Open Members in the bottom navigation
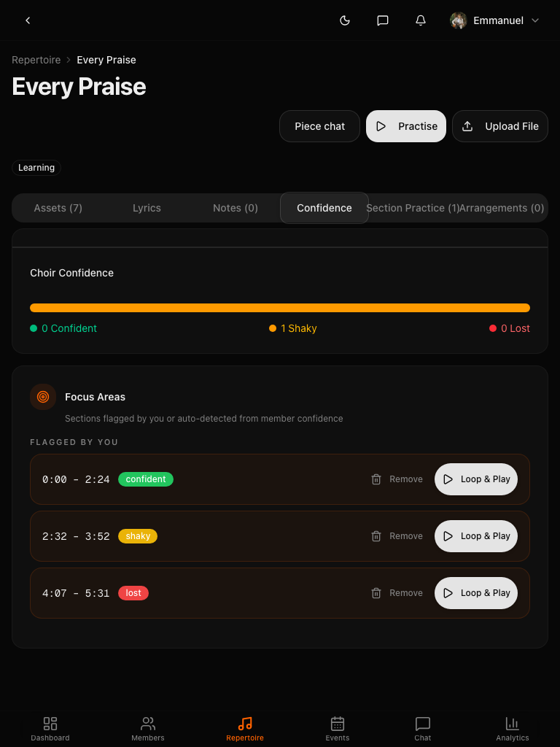Viewport: 560px width, 747px height. point(148,728)
